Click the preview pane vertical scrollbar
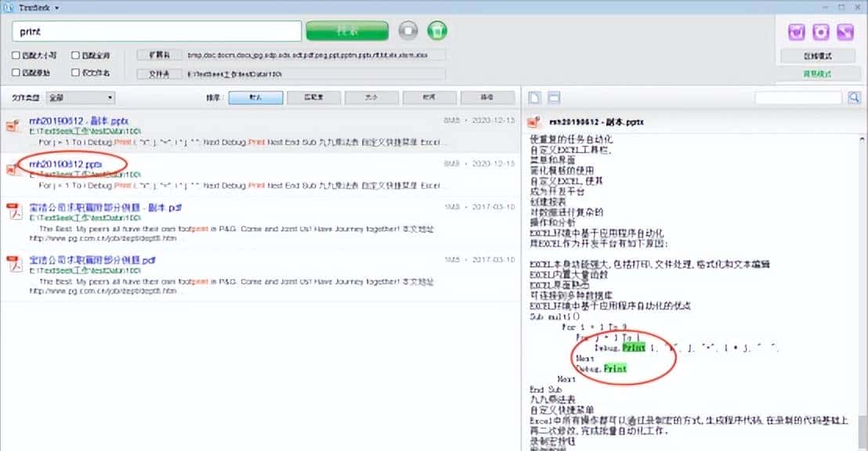The image size is (868, 451). [x=863, y=291]
